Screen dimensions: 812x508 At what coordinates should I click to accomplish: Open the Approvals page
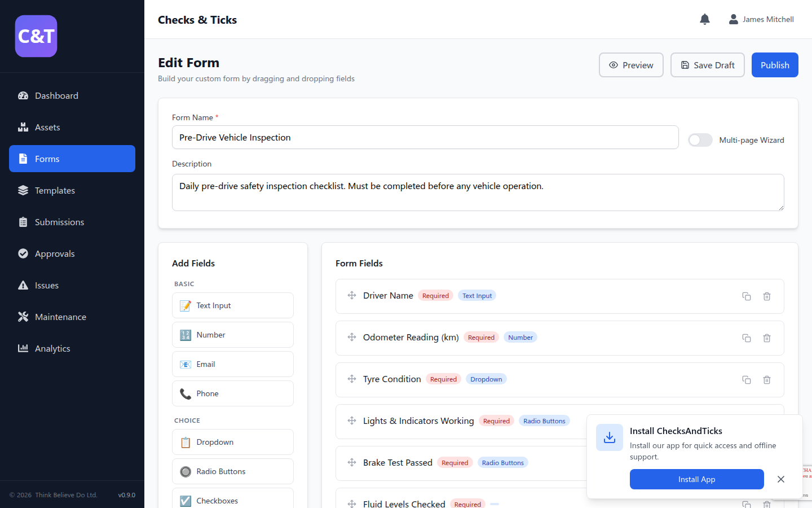[55, 253]
